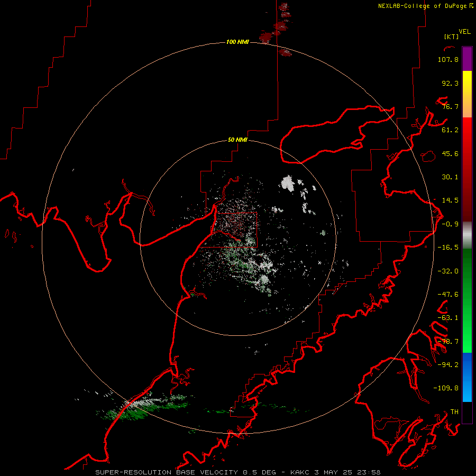Click the 92.3 velocity scale value
This screenshot has height=476, width=476.
[450, 83]
